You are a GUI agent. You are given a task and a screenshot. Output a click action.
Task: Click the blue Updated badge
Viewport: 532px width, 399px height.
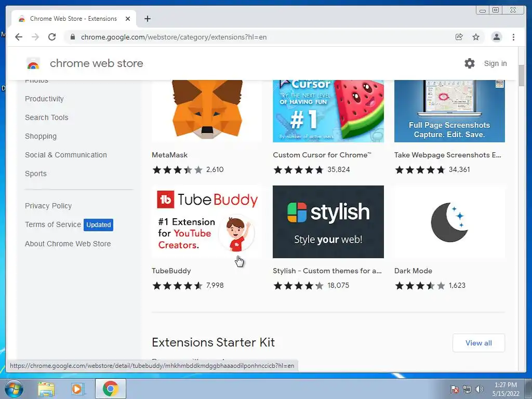[x=98, y=224]
